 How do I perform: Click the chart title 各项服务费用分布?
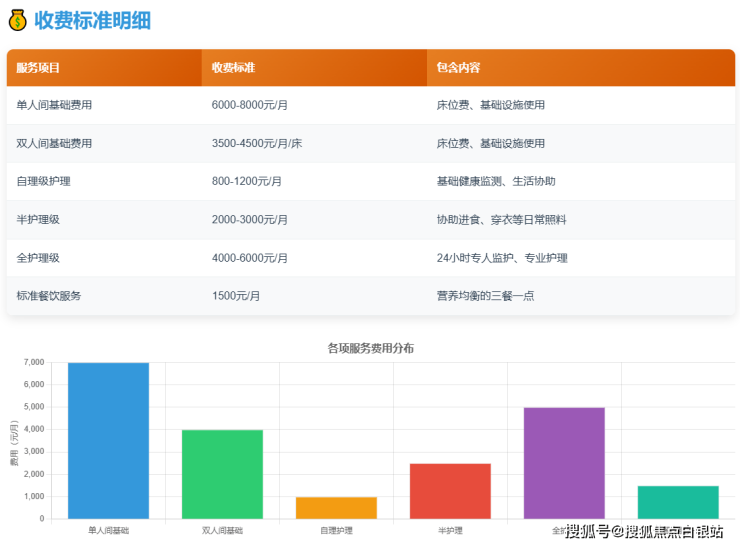(x=370, y=348)
